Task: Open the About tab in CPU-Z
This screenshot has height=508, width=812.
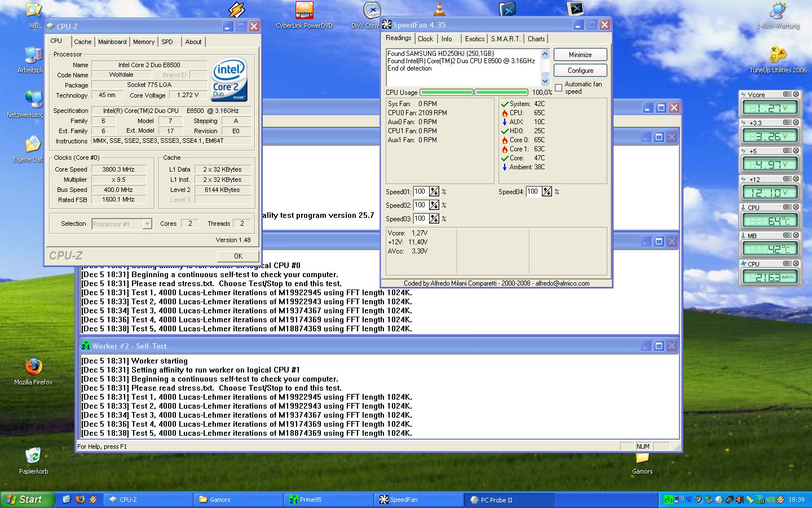Action: click(193, 42)
